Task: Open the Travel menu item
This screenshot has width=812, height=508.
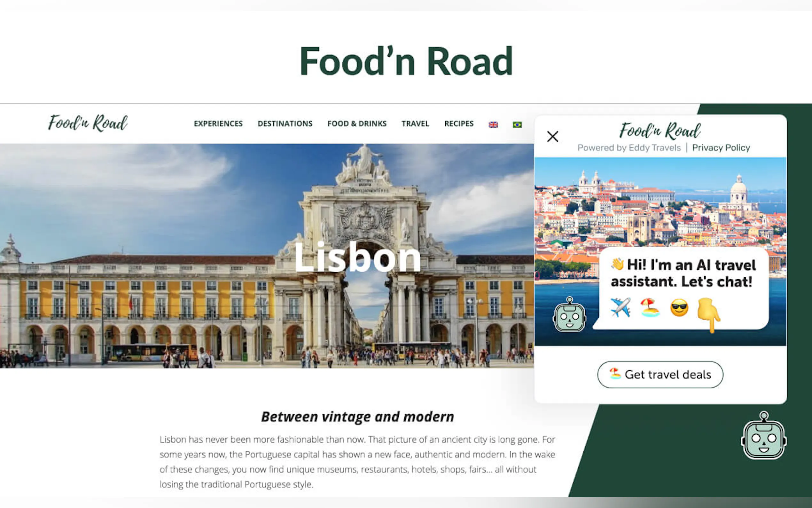Action: (415, 123)
